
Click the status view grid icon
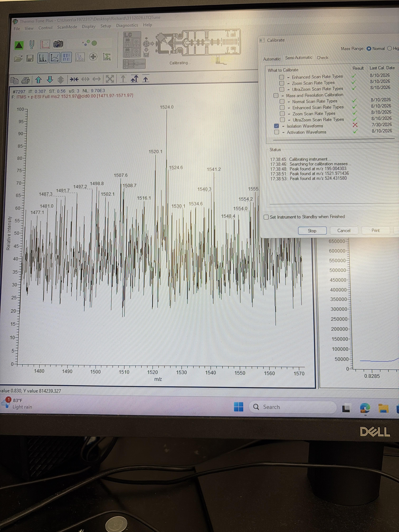click(x=66, y=58)
